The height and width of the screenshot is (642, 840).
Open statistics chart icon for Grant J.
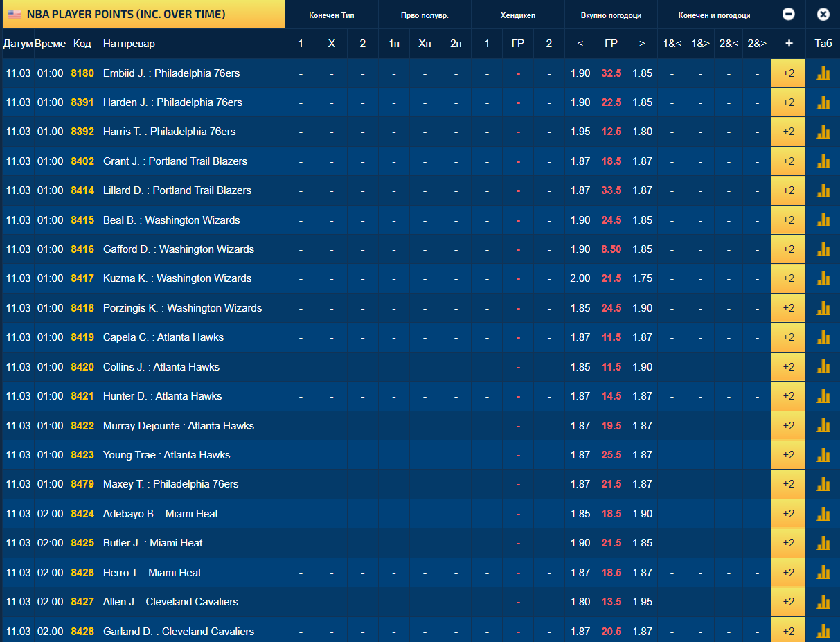click(x=823, y=161)
